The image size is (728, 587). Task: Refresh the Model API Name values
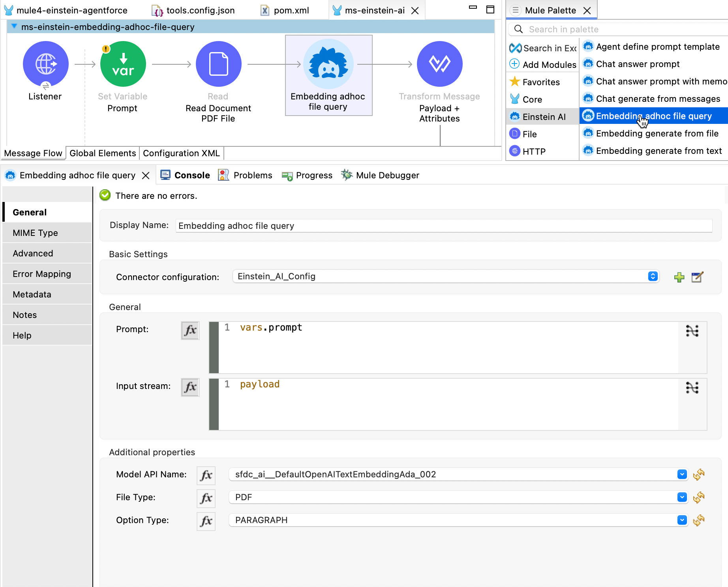point(699,475)
